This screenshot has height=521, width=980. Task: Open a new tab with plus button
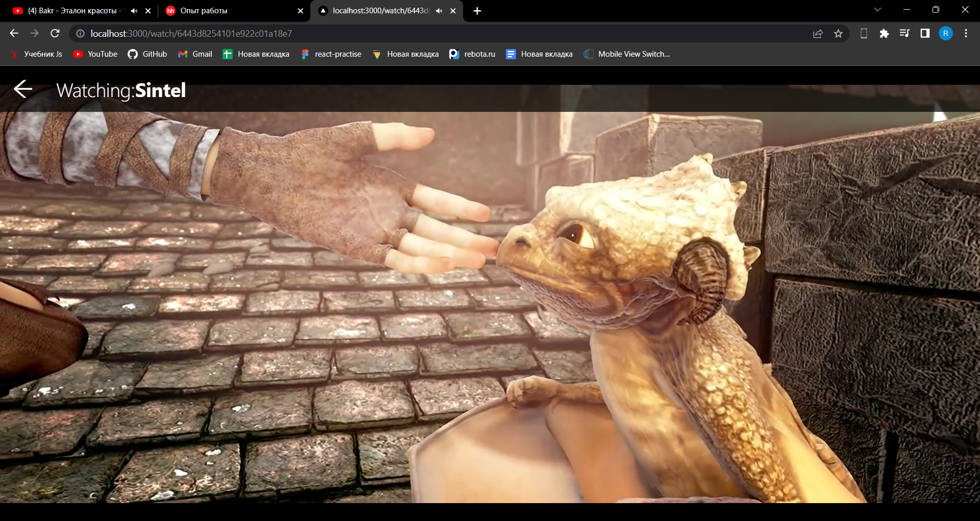pos(477,11)
